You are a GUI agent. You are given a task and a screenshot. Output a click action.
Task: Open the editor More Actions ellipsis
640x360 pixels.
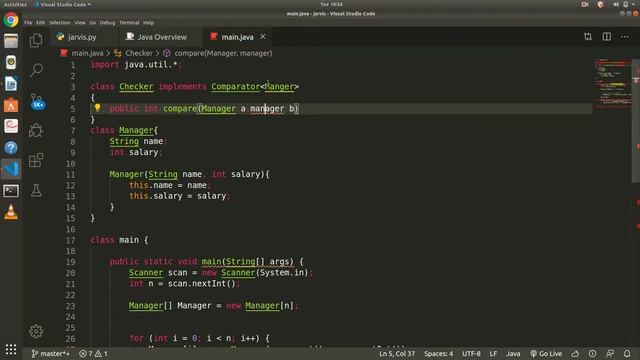625,37
